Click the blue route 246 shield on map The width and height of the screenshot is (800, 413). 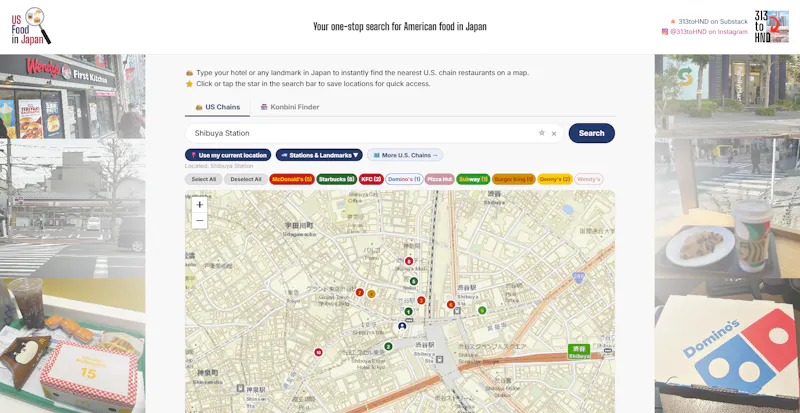[578, 278]
